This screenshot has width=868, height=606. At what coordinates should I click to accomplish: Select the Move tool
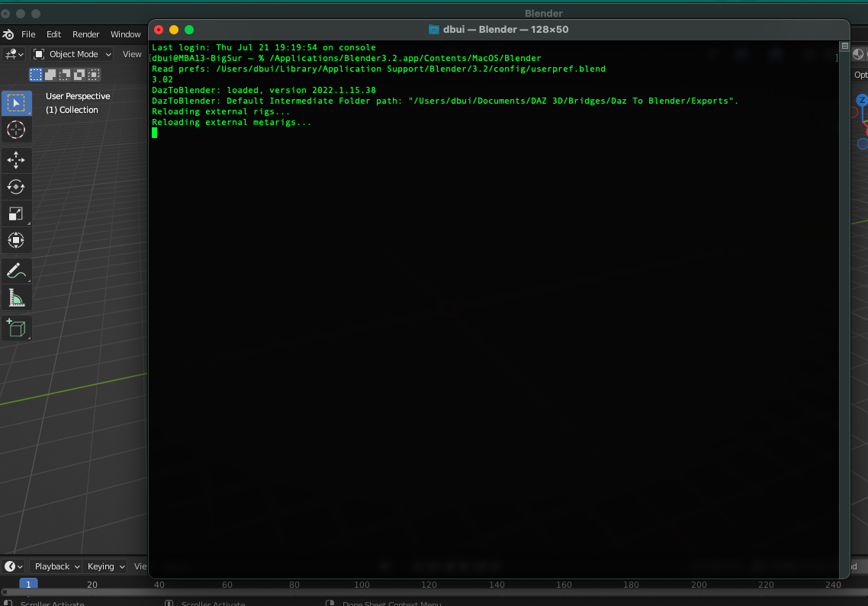click(x=17, y=160)
